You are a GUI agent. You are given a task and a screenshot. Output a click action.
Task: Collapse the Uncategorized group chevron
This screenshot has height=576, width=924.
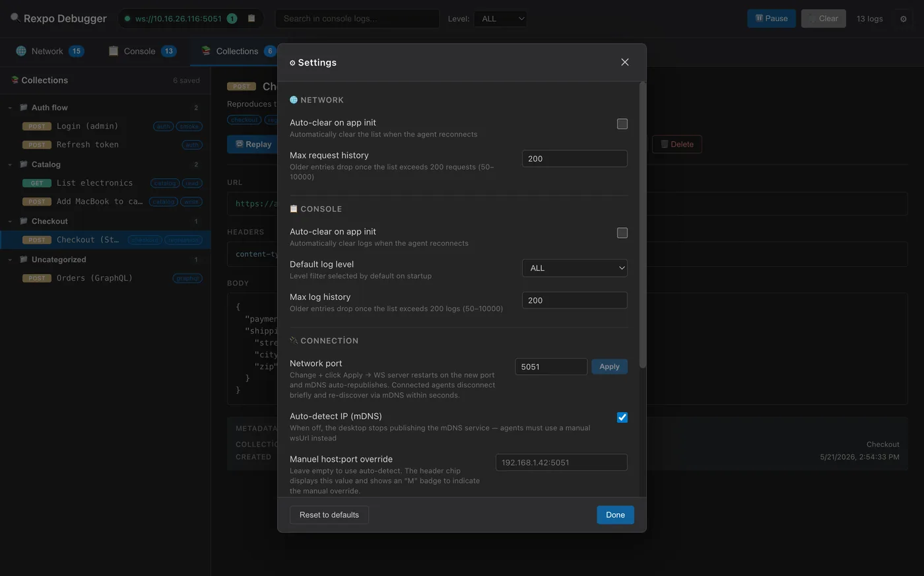click(10, 260)
